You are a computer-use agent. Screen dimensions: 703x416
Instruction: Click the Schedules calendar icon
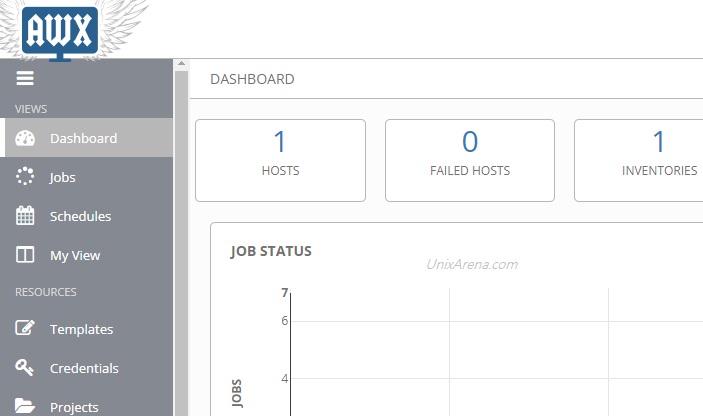click(x=26, y=216)
